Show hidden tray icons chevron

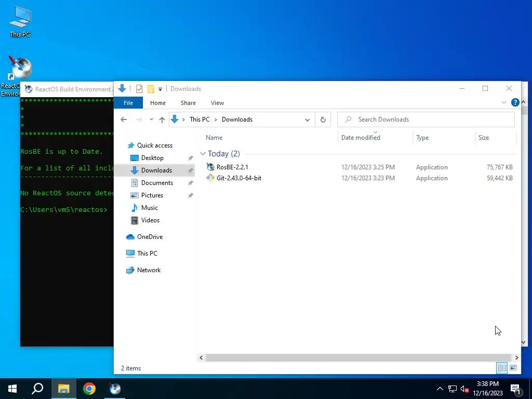click(x=440, y=389)
